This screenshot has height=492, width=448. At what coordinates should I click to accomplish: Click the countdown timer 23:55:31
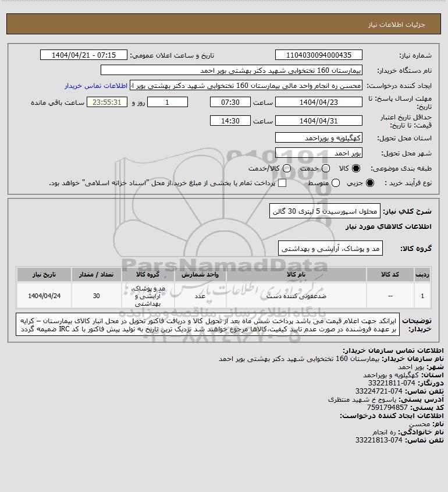107,102
